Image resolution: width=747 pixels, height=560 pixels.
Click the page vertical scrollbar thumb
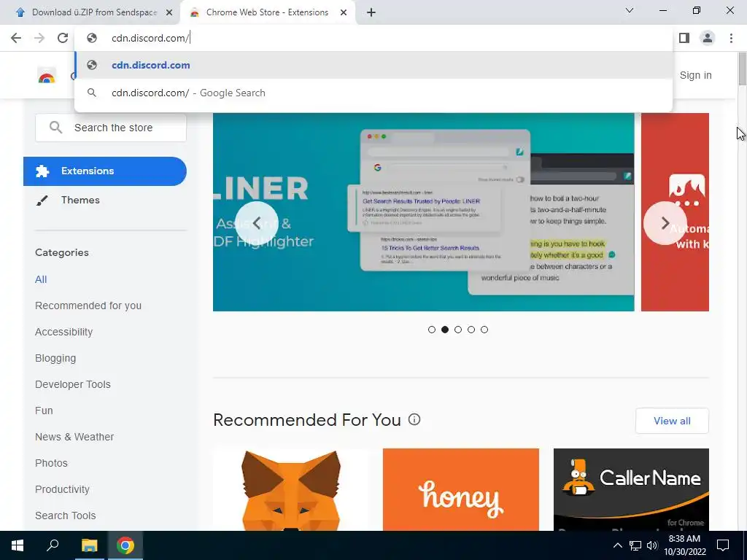click(x=742, y=70)
